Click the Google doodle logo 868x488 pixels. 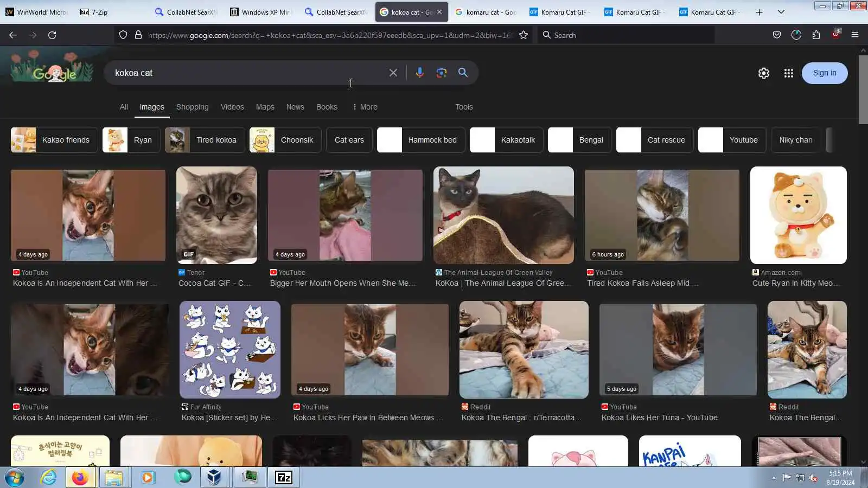[53, 67]
